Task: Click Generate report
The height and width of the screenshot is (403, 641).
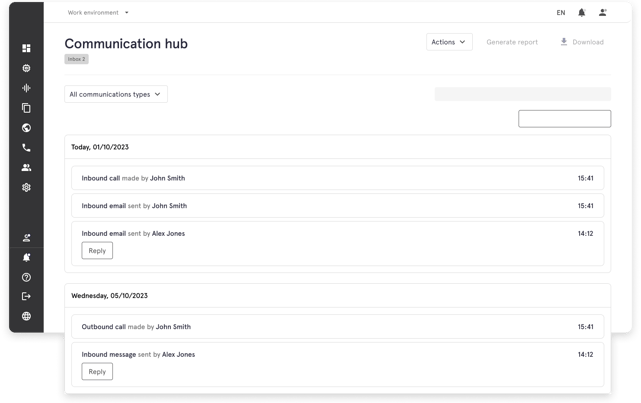Action: pos(512,42)
